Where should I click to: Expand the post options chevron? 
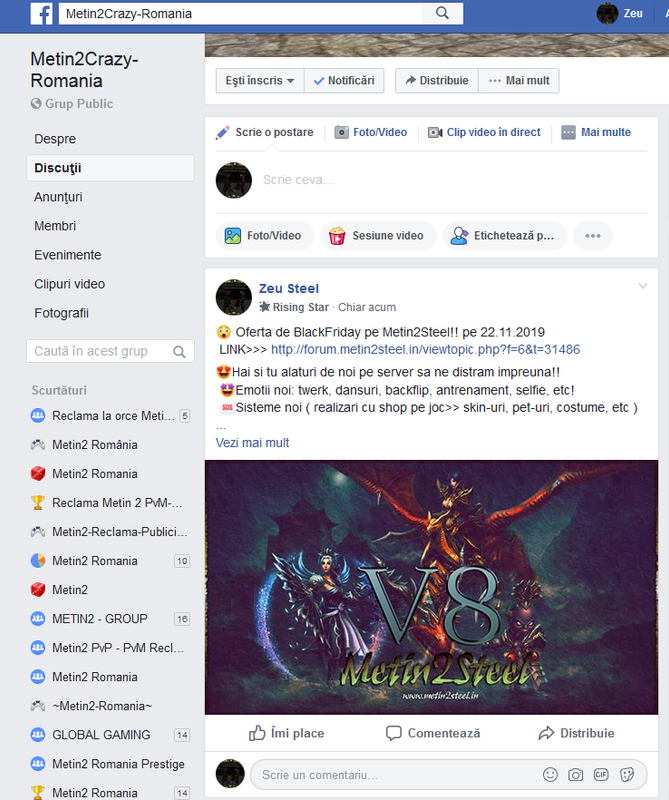point(643,286)
